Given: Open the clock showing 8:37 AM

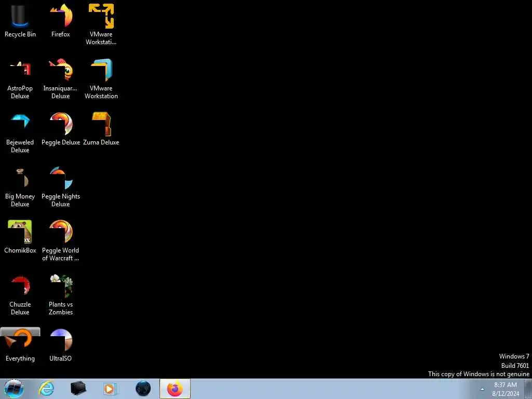Looking at the screenshot, I should (x=506, y=389).
